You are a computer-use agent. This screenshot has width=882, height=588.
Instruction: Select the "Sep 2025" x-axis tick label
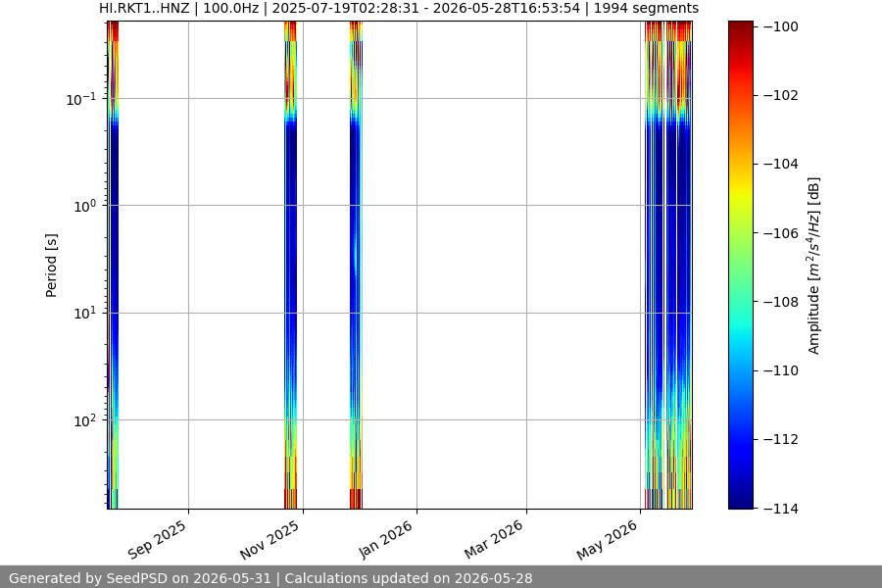(x=157, y=540)
